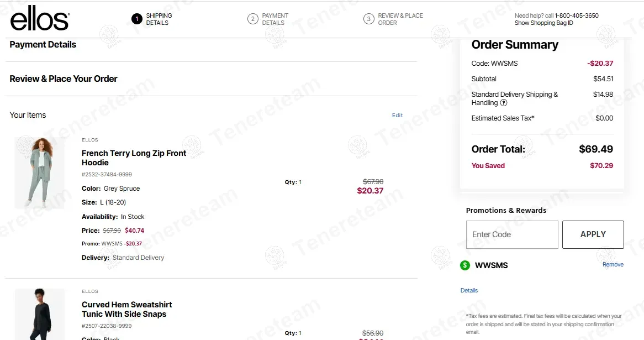Call the 1-800-405-3650 help number
The width and height of the screenshot is (644, 340).
[x=577, y=15]
